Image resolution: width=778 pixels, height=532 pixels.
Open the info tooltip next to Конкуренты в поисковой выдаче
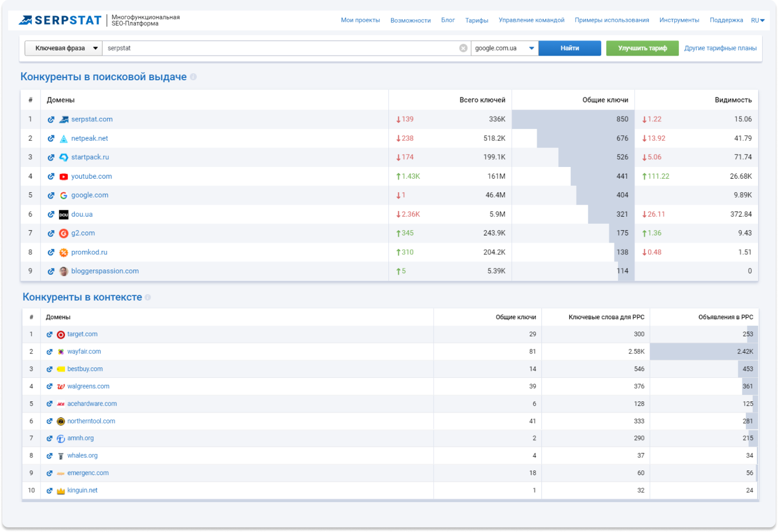pos(193,77)
